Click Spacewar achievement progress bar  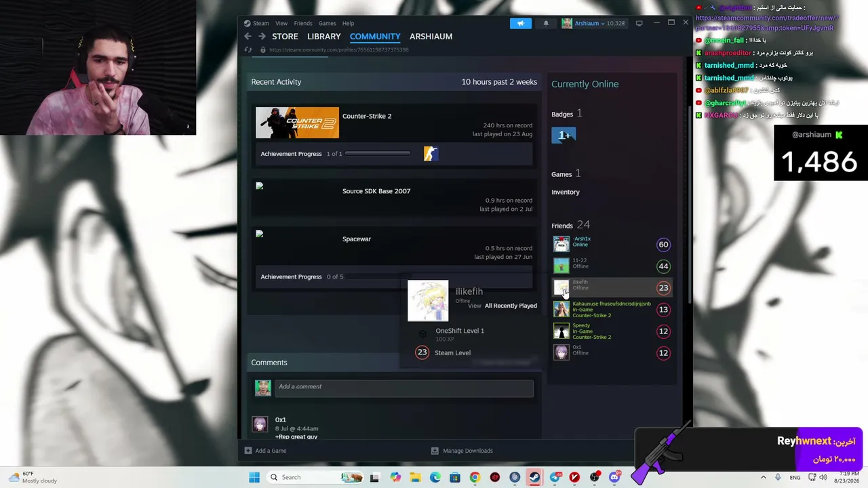pyautogui.click(x=439, y=277)
